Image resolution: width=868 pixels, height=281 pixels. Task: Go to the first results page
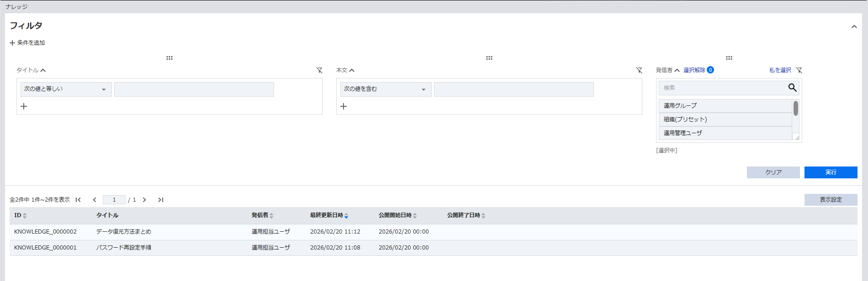[78, 200]
